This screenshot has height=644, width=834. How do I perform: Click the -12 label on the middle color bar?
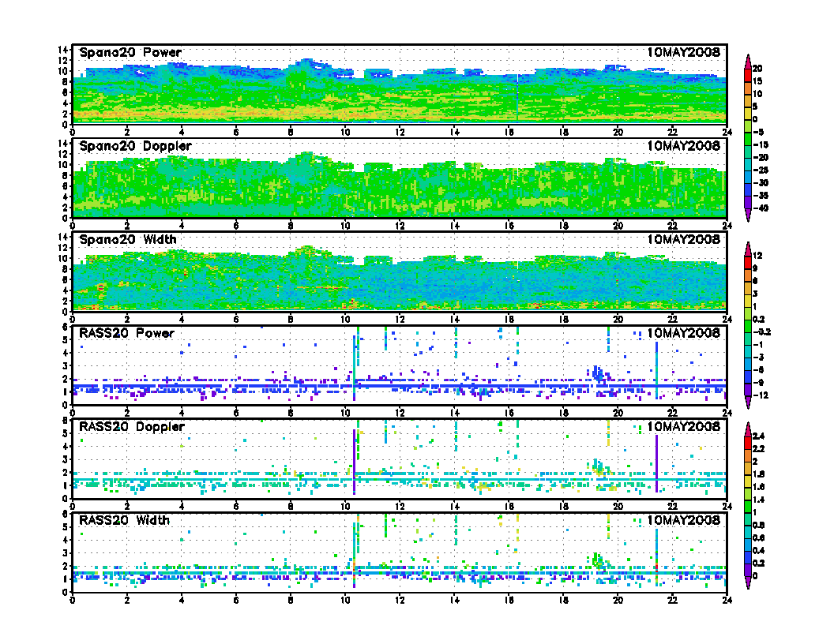[761, 396]
